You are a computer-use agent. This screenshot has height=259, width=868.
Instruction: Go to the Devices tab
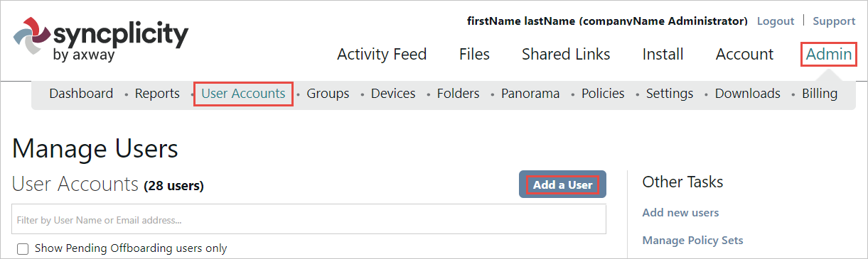click(393, 94)
